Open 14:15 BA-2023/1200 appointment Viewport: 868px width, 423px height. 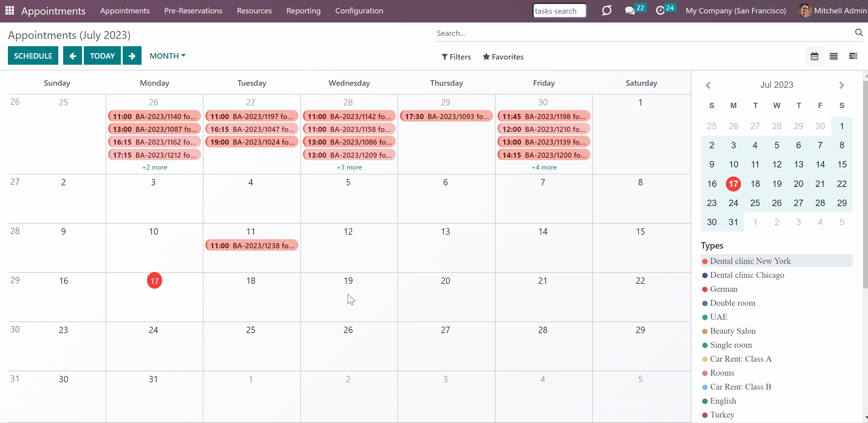[544, 155]
